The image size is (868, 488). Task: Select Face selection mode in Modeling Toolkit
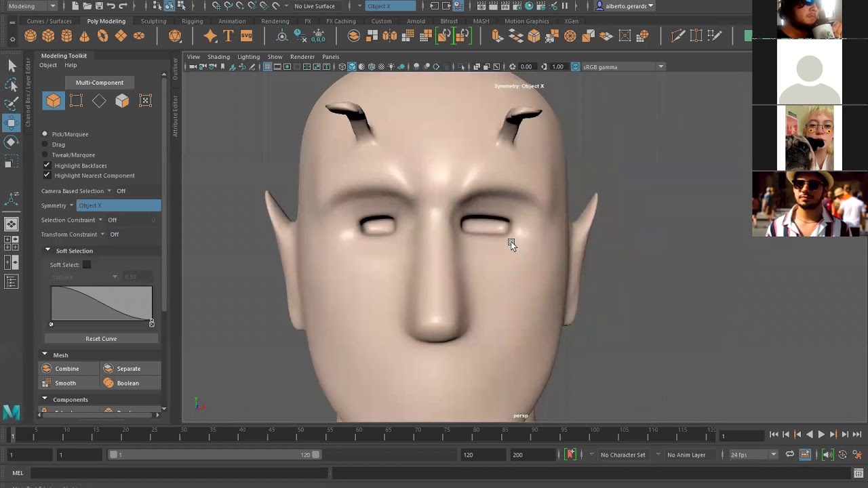coord(122,101)
